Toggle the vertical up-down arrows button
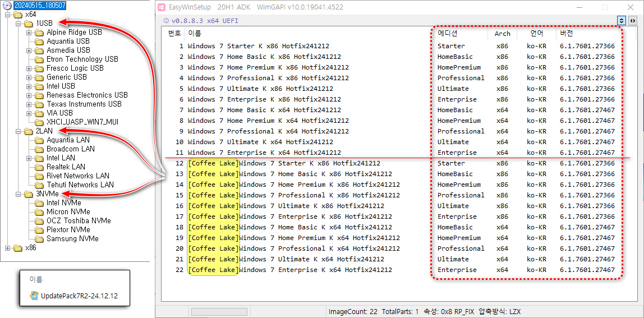 pos(622,21)
